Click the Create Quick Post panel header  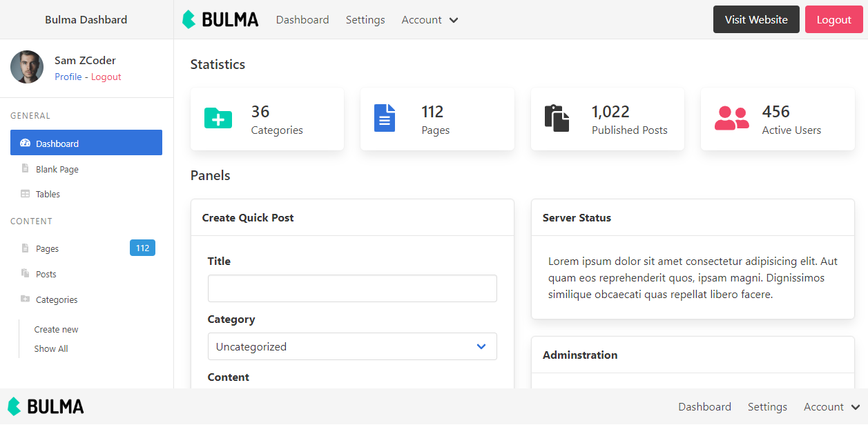click(352, 217)
